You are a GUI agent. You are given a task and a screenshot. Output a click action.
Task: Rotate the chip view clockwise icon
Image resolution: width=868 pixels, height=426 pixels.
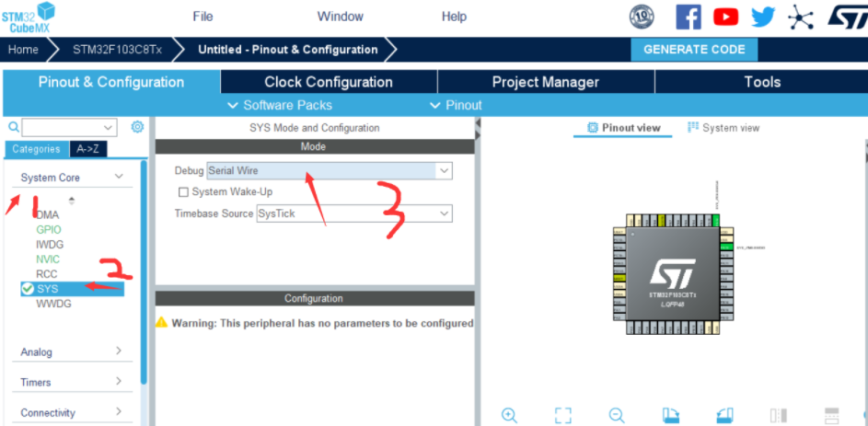[x=671, y=415]
